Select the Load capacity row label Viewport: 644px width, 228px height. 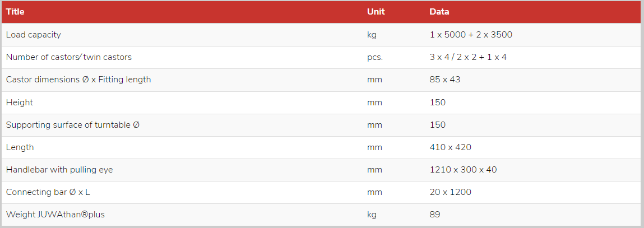(x=33, y=35)
